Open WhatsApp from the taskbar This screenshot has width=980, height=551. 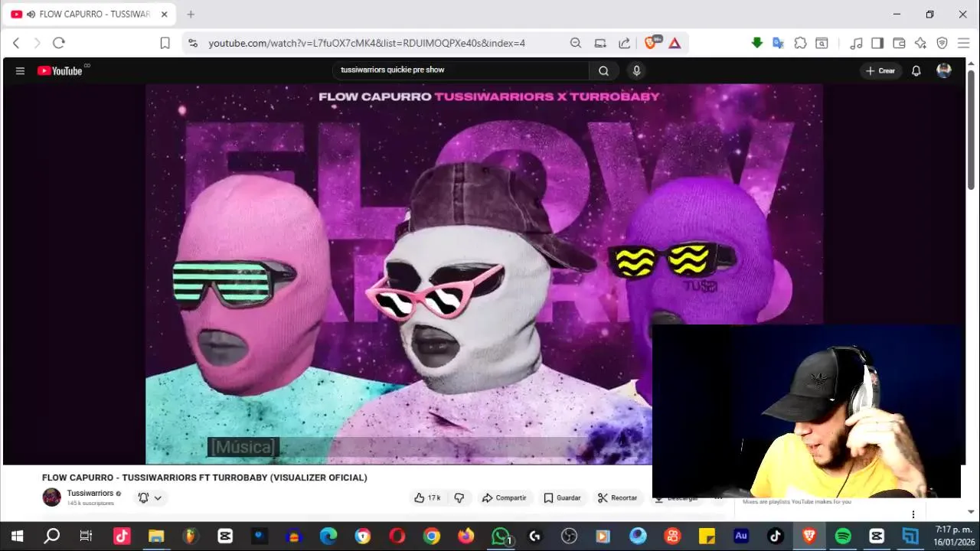click(x=501, y=536)
